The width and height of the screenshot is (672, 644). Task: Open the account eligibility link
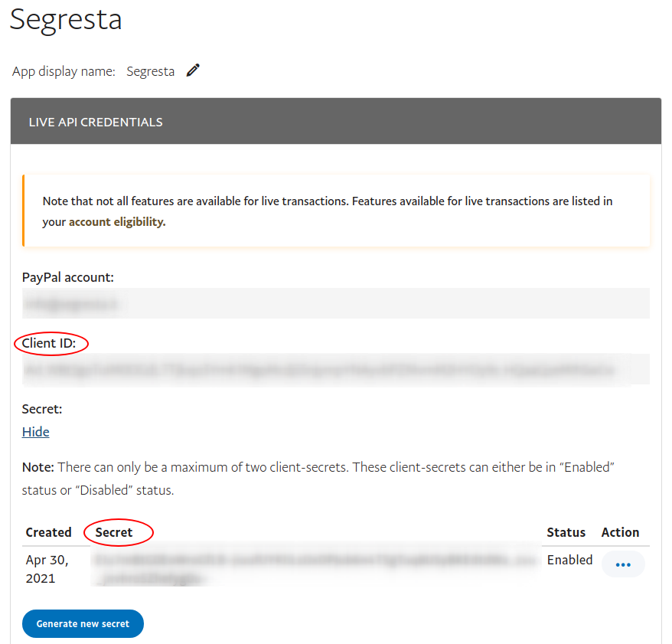click(x=117, y=222)
